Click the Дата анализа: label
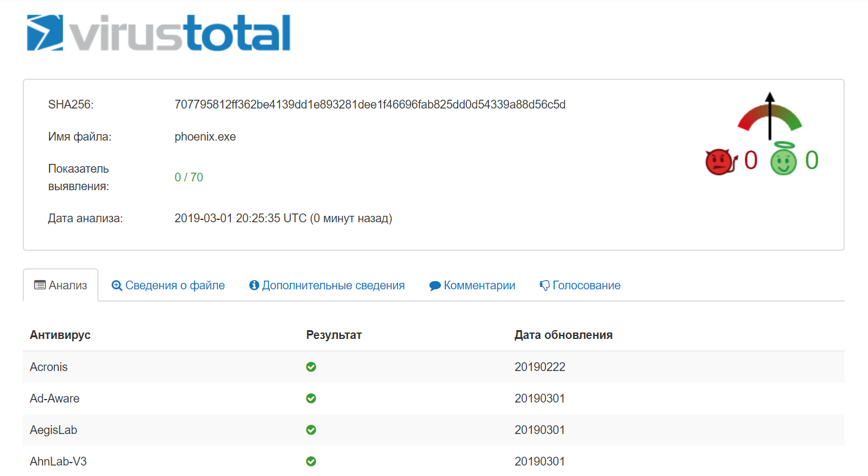 [86, 218]
